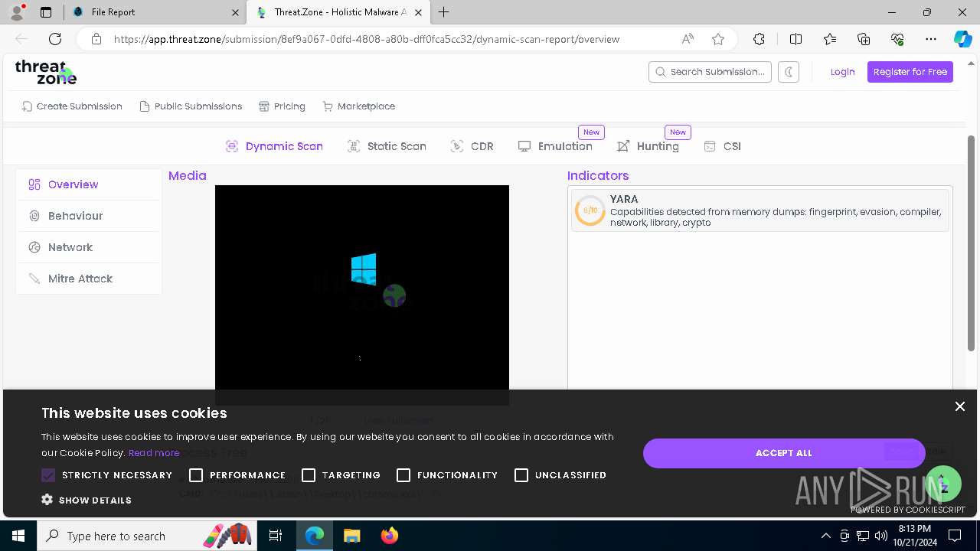Open Public Submissions page
The image size is (980, 551).
(191, 106)
